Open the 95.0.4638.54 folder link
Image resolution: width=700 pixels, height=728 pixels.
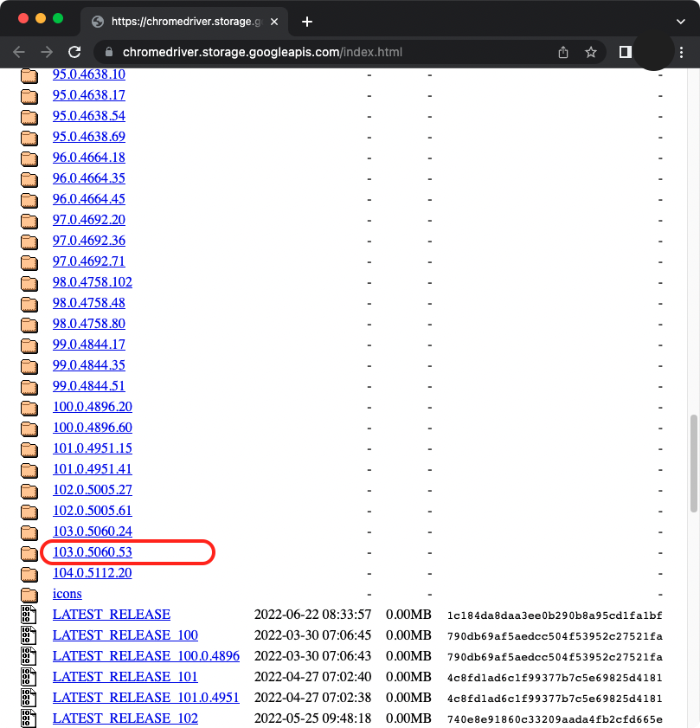tap(88, 116)
